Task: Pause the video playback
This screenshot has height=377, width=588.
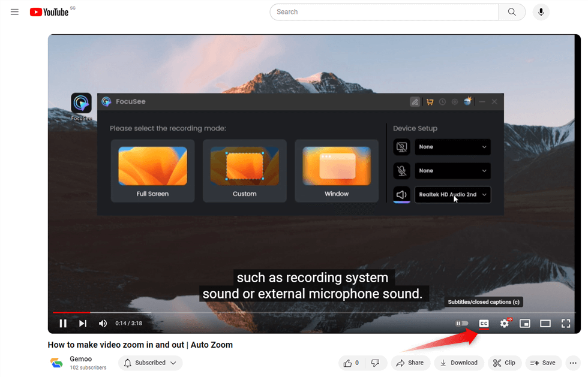Action: click(63, 324)
